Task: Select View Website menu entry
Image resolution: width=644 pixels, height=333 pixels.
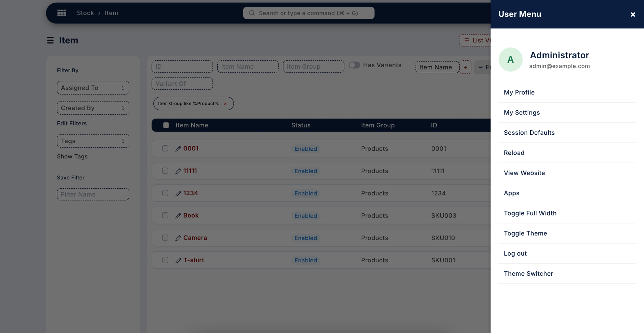Action: (x=567, y=173)
